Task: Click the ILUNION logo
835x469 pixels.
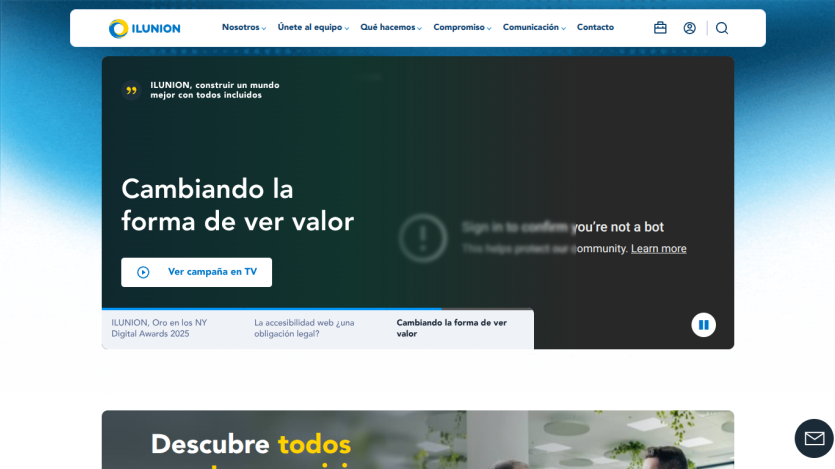Action: (x=144, y=28)
